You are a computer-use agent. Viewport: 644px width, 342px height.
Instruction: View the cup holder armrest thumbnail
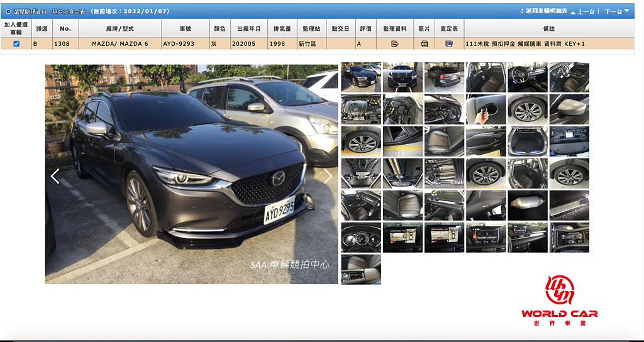[361, 269]
